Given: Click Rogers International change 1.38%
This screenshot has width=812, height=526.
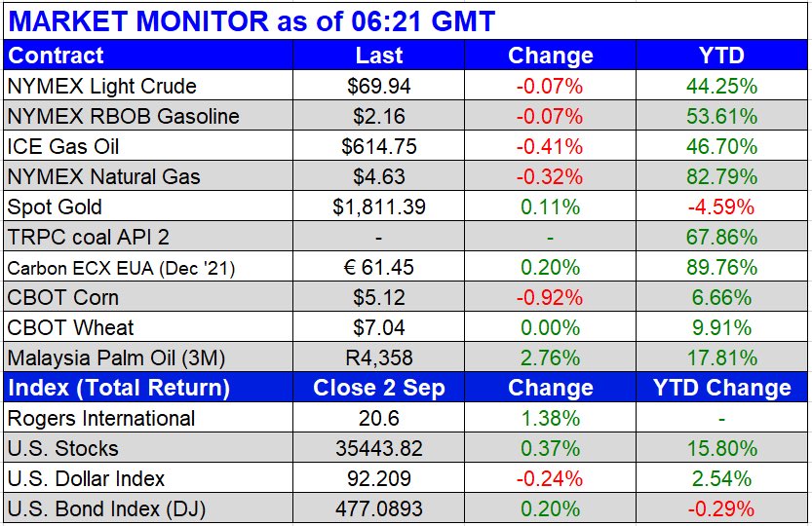Looking at the screenshot, I should coord(550,418).
